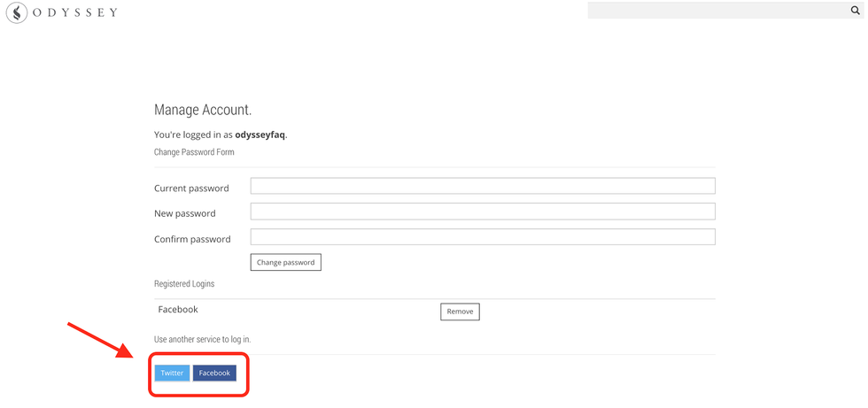Viewport: 868px width, 408px height.
Task: Click the ODYSSEY wordmark text
Action: (x=76, y=13)
